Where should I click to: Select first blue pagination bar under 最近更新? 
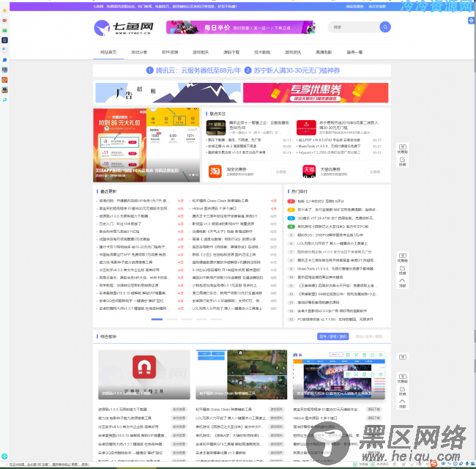coord(157,320)
